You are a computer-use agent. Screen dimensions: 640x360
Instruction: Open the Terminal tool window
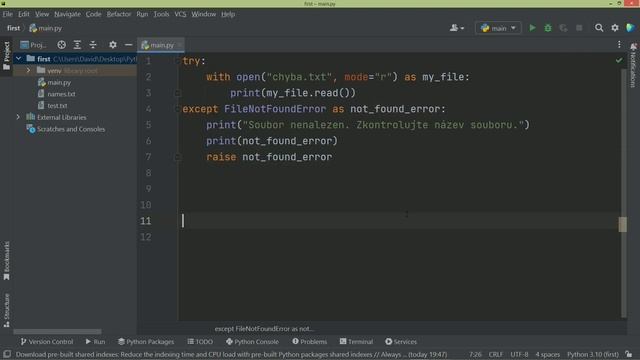(x=356, y=342)
